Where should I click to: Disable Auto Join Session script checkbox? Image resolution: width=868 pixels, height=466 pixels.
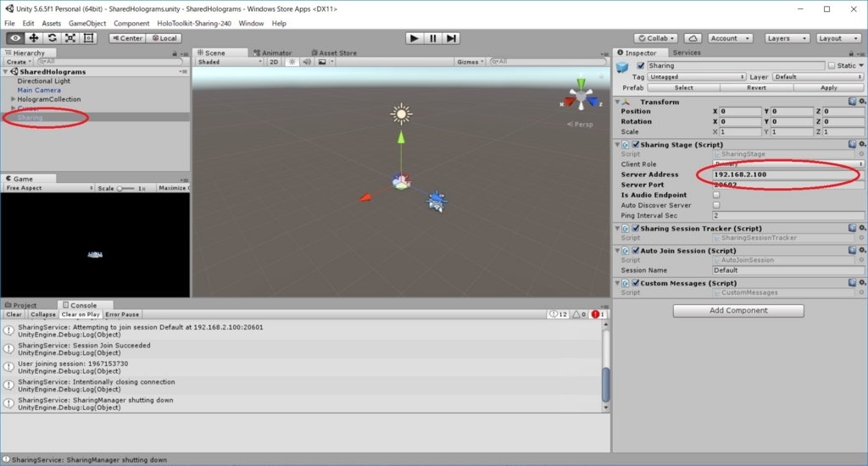[636, 251]
